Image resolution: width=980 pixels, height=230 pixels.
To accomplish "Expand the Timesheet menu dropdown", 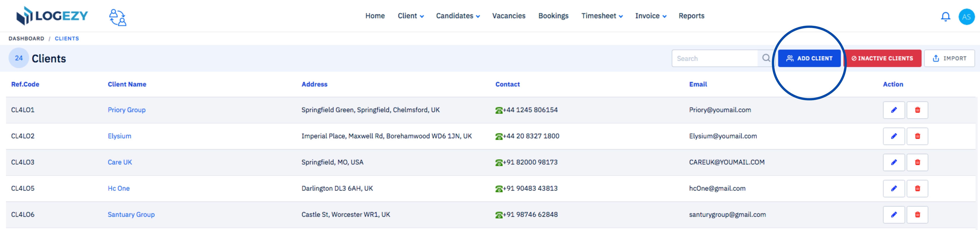I will coord(602,16).
